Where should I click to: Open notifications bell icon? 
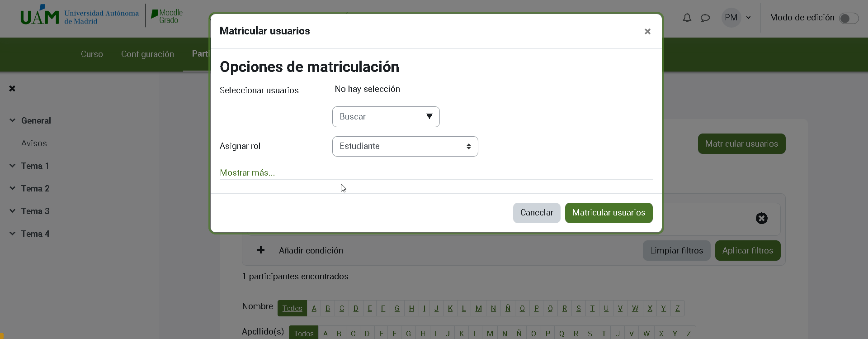687,18
